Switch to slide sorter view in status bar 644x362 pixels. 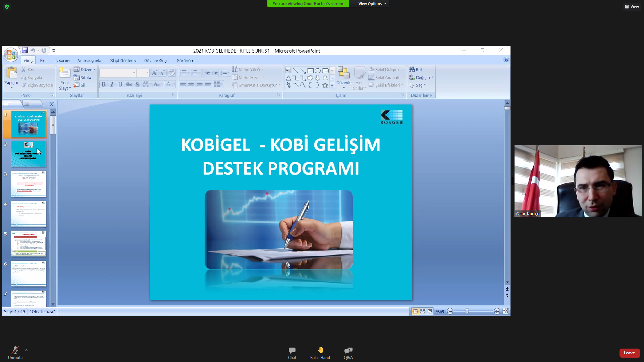pyautogui.click(x=423, y=311)
